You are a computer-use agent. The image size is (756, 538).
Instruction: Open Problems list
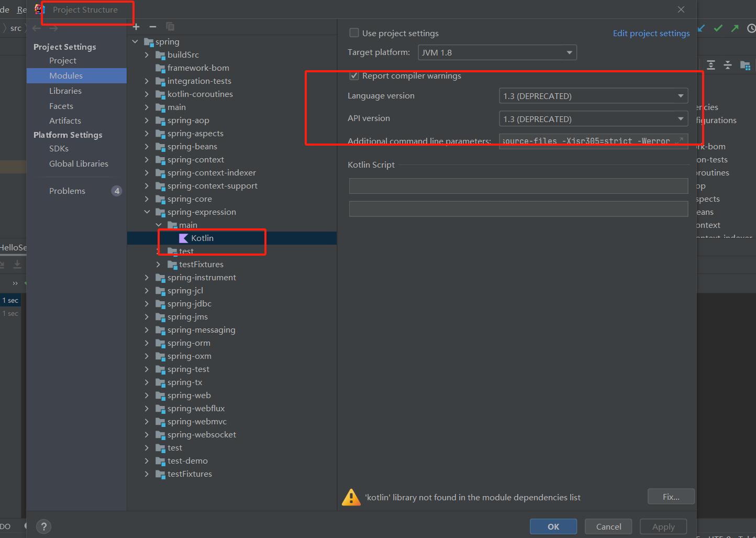[67, 191]
